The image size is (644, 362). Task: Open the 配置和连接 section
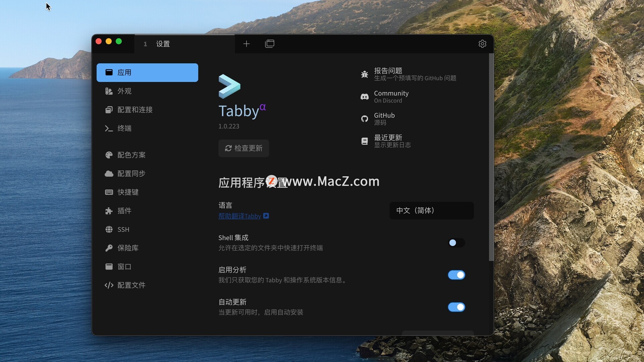point(147,110)
